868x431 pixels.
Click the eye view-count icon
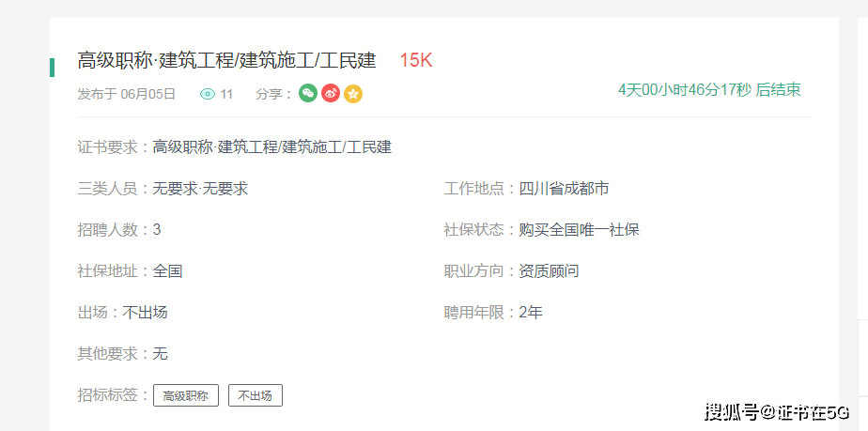pyautogui.click(x=208, y=94)
